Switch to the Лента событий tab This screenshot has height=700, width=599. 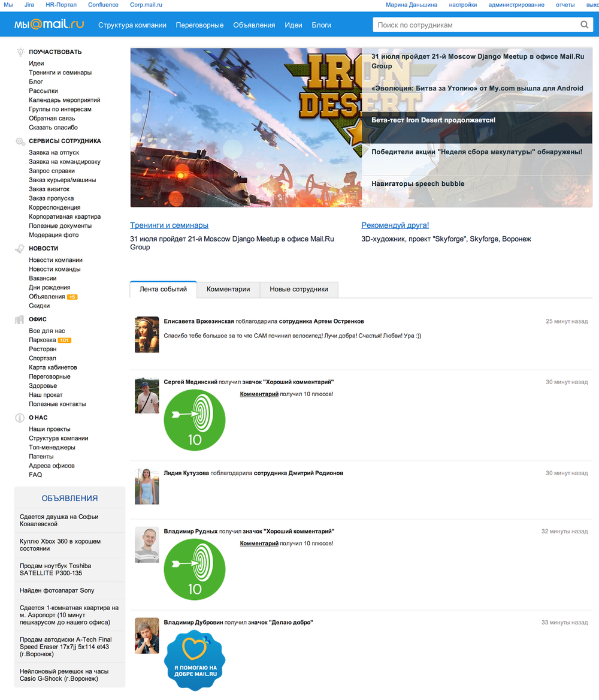pyautogui.click(x=164, y=289)
